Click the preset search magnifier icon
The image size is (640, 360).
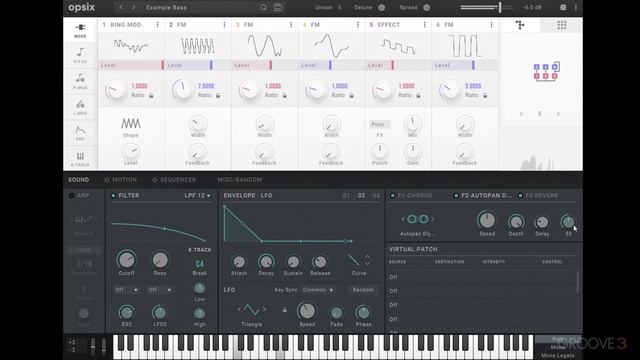[x=263, y=7]
